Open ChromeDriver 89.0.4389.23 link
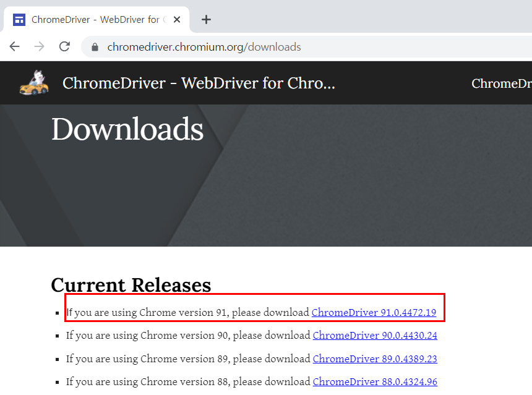The image size is (532, 395). 375,359
